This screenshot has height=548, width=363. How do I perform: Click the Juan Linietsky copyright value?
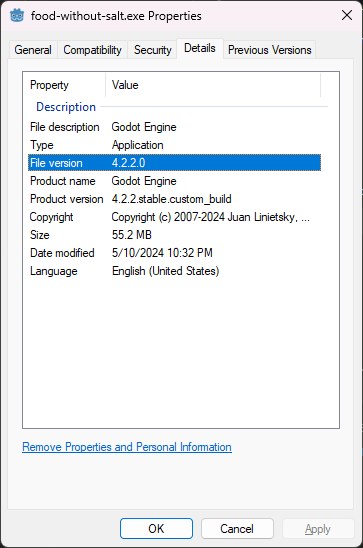pyautogui.click(x=211, y=217)
